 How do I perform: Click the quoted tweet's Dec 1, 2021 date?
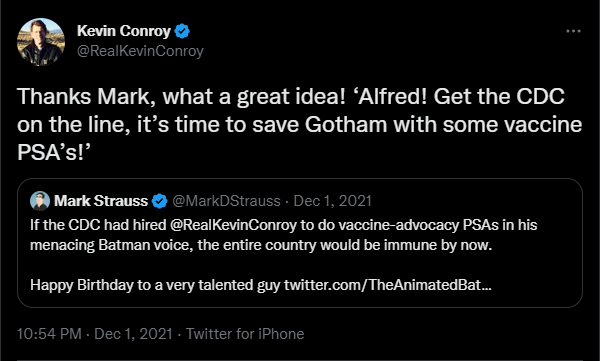tap(333, 201)
